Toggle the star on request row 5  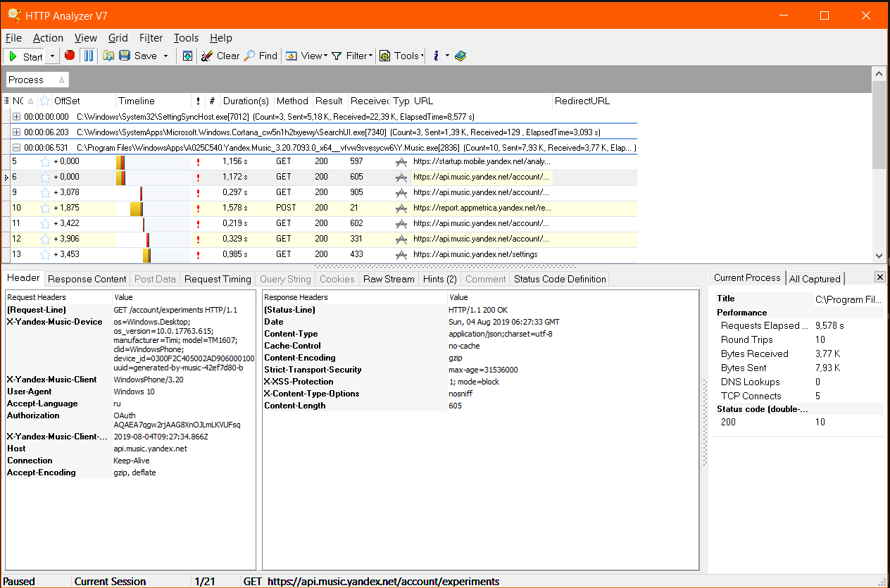pos(45,161)
